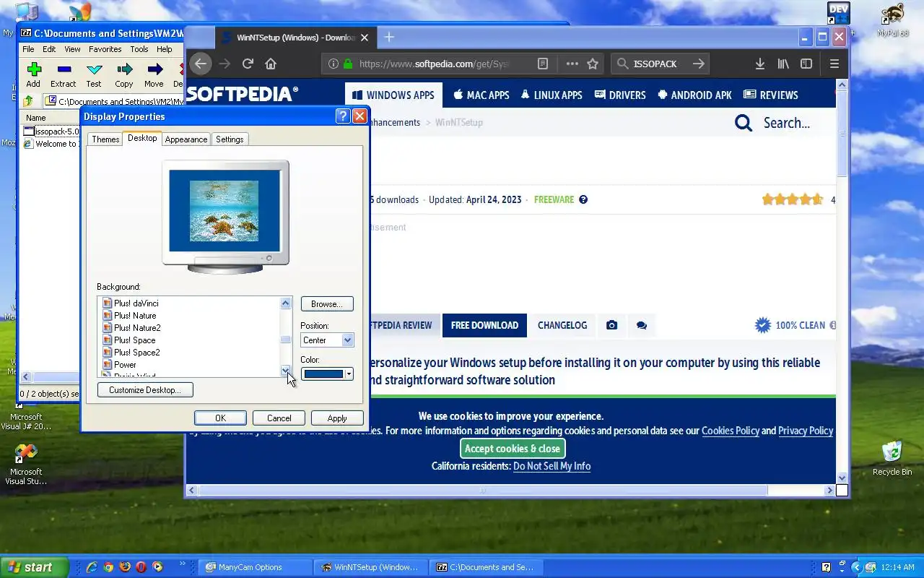This screenshot has height=578, width=924.
Task: Open the Position dropdown set to Center
Action: [327, 340]
